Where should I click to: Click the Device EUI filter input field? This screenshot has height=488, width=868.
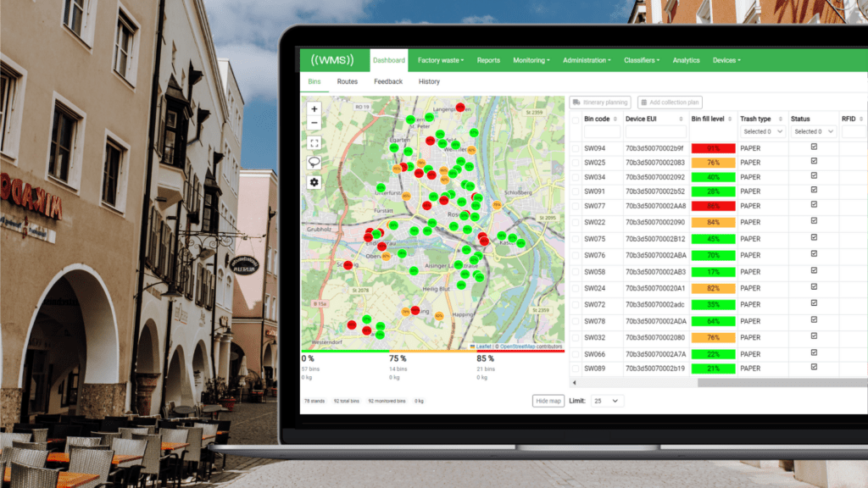655,132
